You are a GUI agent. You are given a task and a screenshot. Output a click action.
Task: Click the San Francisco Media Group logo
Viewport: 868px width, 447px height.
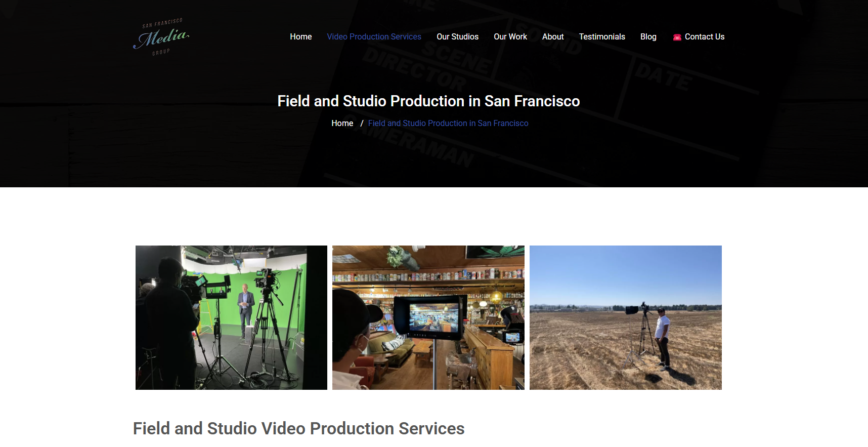[x=161, y=37]
